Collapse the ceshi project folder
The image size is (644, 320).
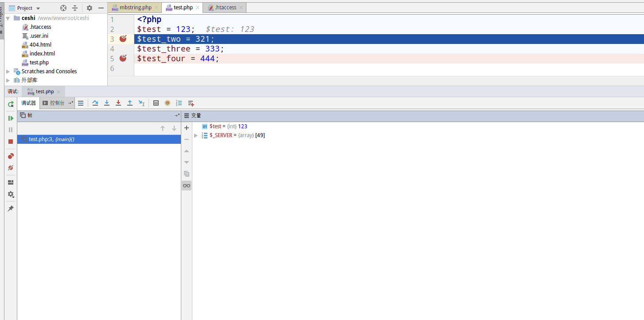8,18
